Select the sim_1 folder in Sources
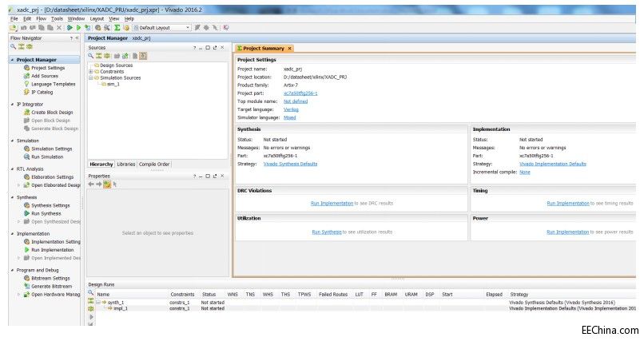The width and height of the screenshot is (644, 341). tap(110, 84)
